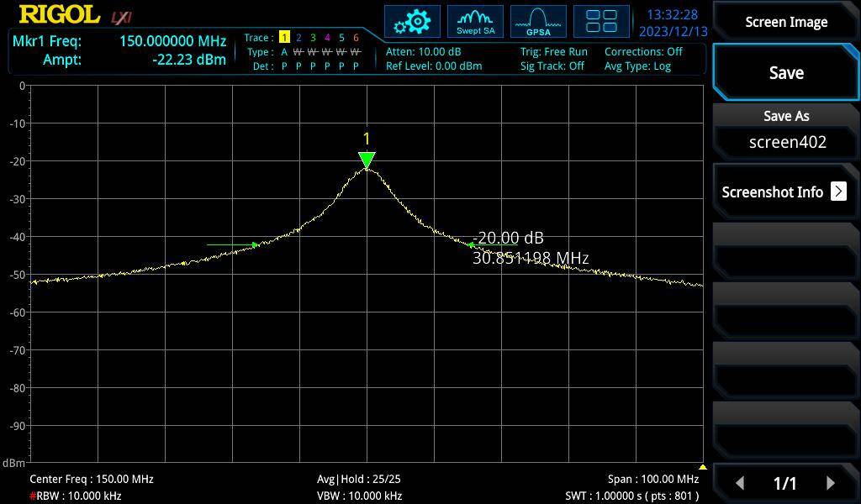This screenshot has width=861, height=504.
Task: Switch to GPSA measurement mode icon
Action: [x=538, y=22]
